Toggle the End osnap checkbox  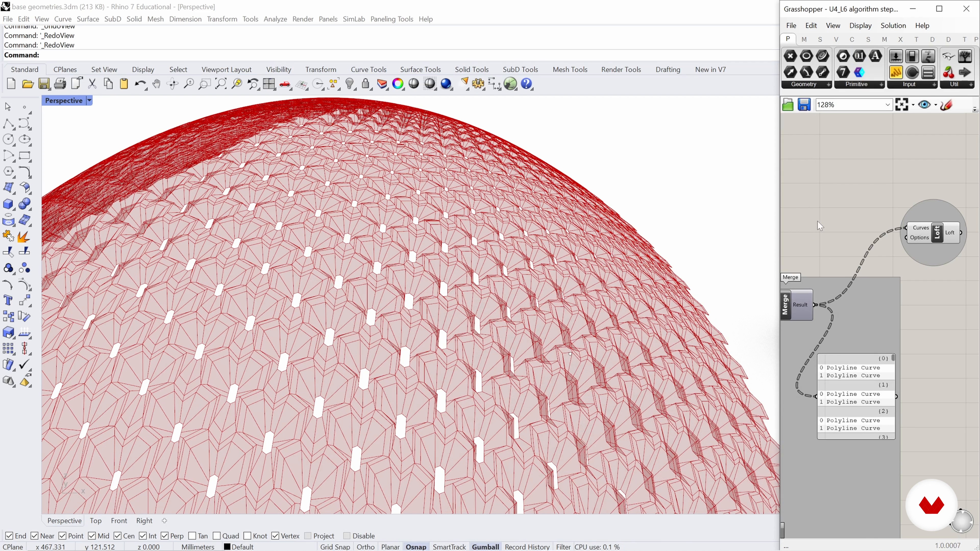[9, 535]
